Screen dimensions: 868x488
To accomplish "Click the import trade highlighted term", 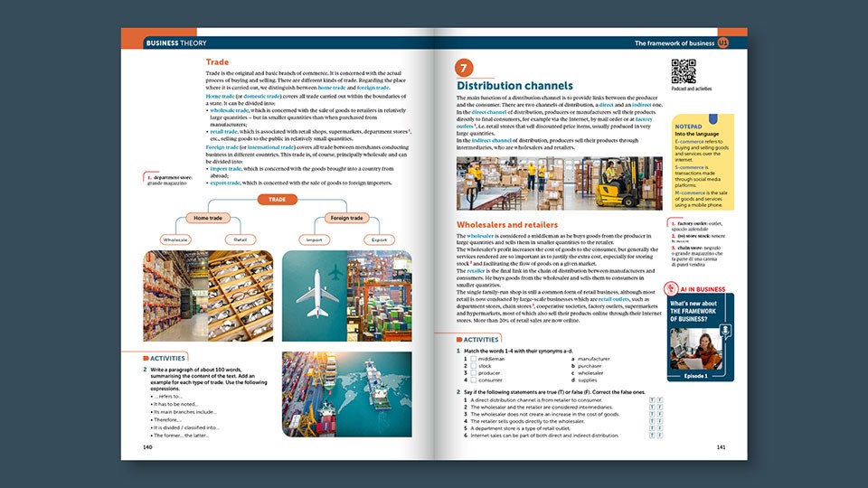I will [x=226, y=168].
